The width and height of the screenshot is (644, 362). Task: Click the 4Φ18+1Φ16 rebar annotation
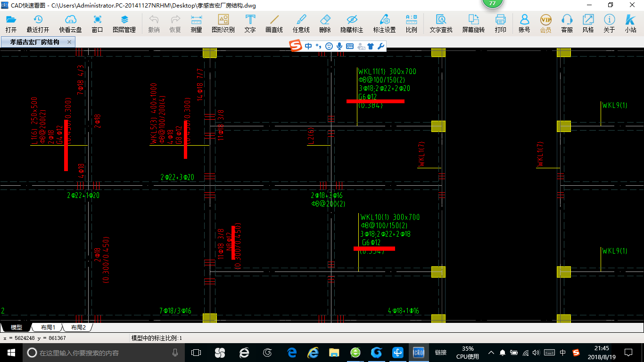coord(404,311)
